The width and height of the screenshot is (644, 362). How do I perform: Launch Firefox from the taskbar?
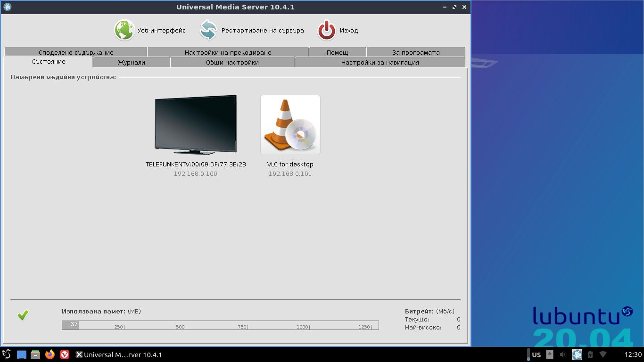50,354
